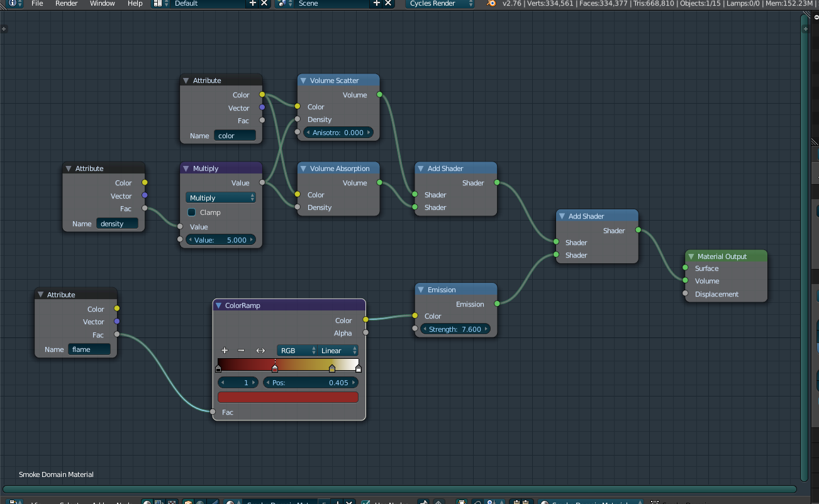Open the Linear interpolation dropdown
The height and width of the screenshot is (504, 819).
coord(338,351)
